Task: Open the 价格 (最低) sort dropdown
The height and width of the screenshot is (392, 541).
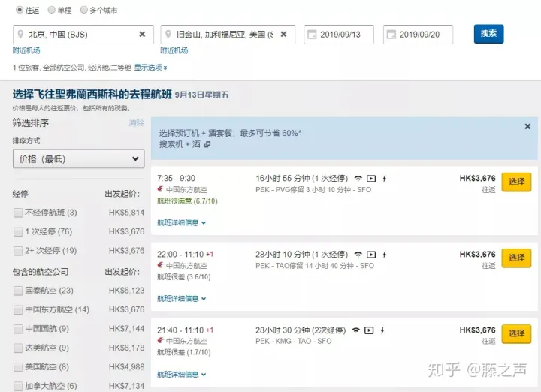Action: pyautogui.click(x=79, y=159)
